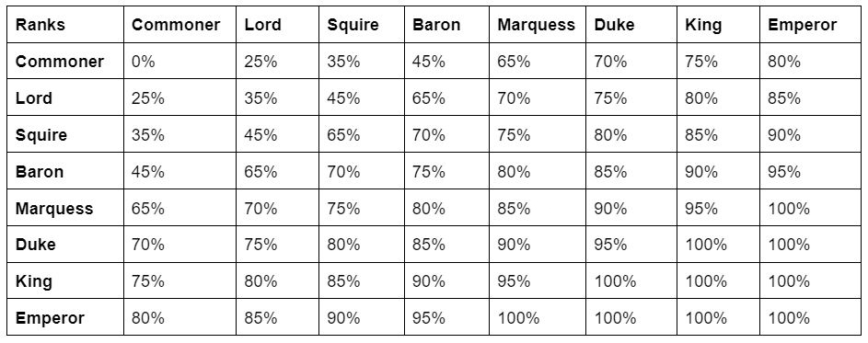The image size is (868, 343).
Task: Select the Marquess row label
Action: (65, 208)
